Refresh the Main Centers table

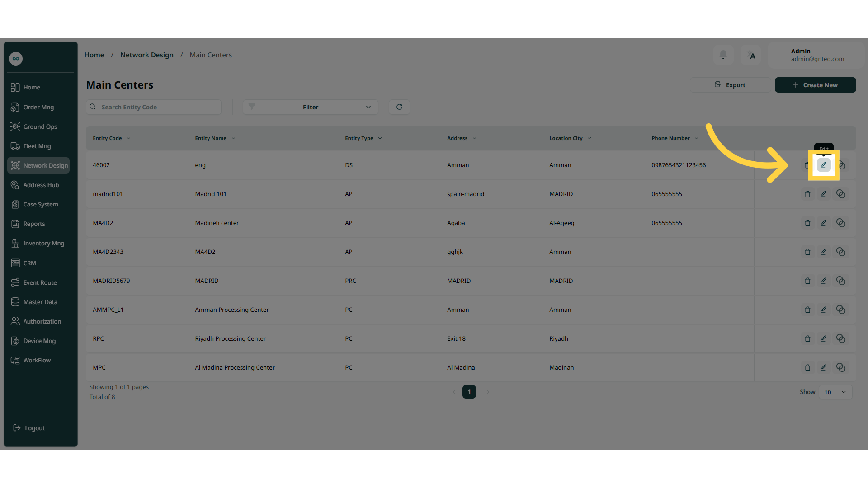point(399,107)
